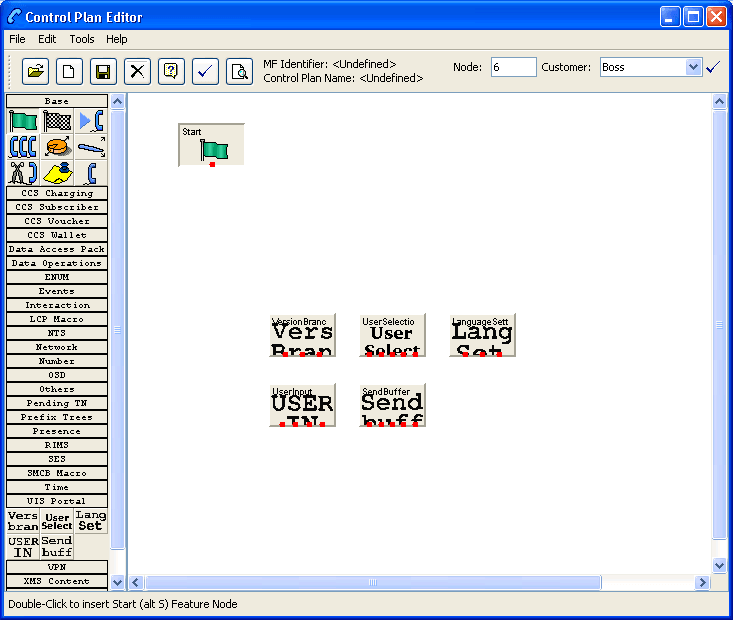
Task: Expand the VPN palette group
Action: (57, 567)
